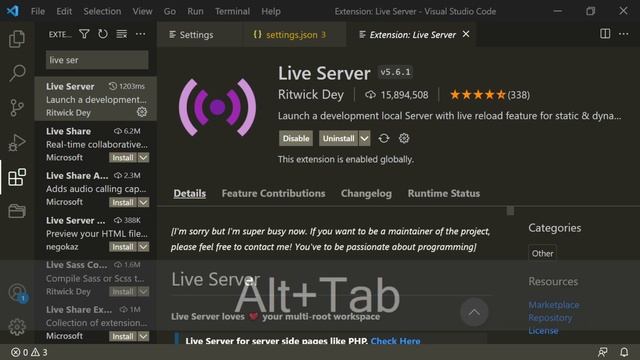
Task: Open the Accounts icon with badge
Action: [18, 293]
